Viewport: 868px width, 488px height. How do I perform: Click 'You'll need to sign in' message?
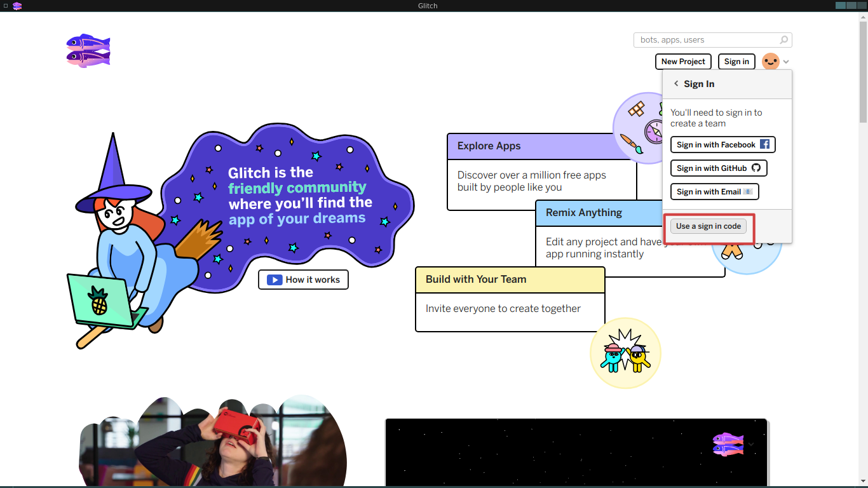pos(716,118)
